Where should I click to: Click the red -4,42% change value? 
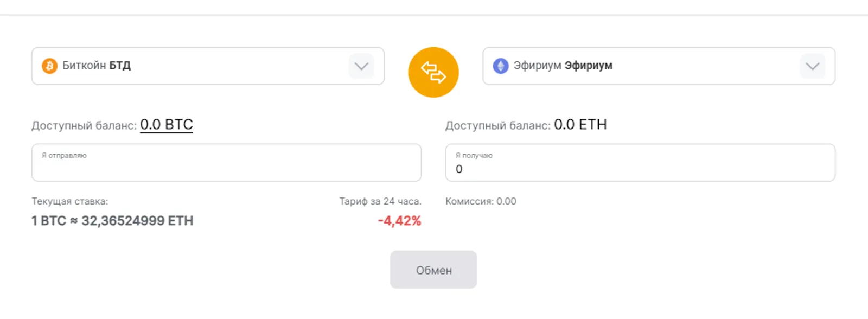(x=399, y=221)
